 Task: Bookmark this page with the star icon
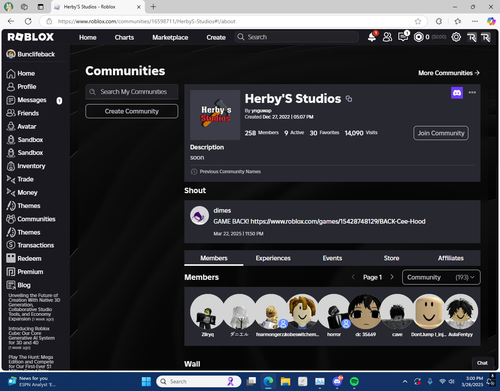(418, 21)
